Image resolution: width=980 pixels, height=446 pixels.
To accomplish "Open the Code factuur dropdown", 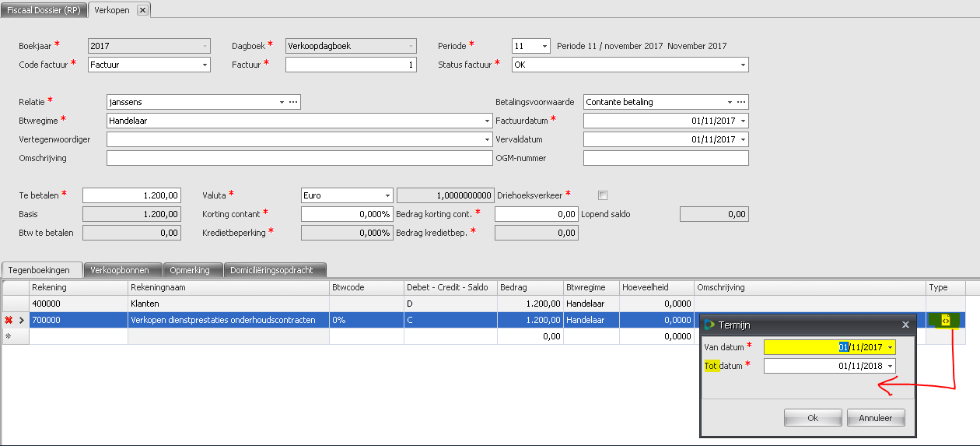I will click(x=205, y=65).
